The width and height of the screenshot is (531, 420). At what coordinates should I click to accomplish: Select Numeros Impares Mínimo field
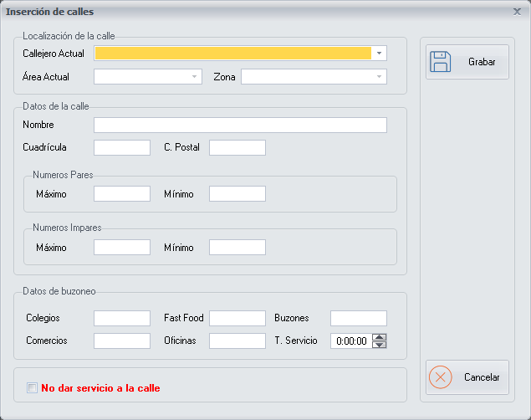[237, 248]
